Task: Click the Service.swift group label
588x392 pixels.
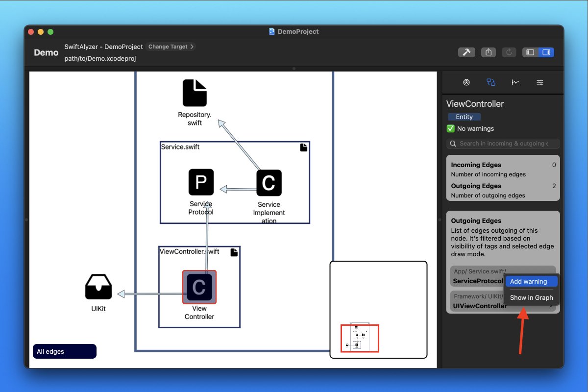Action: (x=180, y=147)
